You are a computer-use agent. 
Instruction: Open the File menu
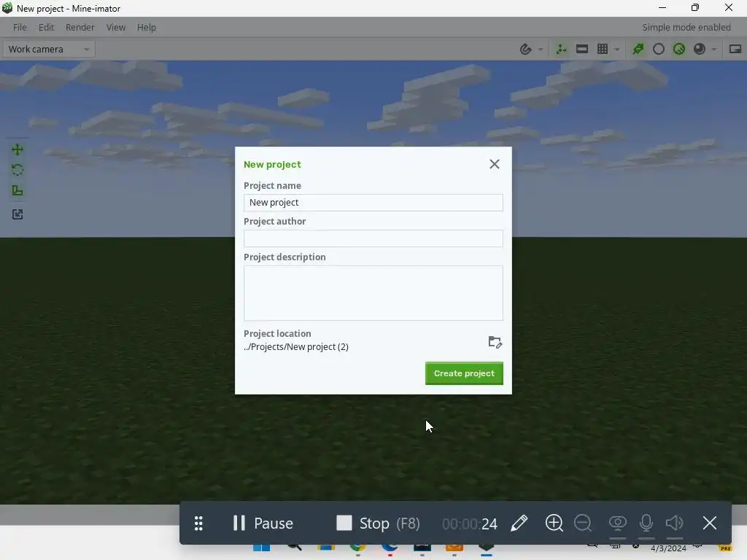[20, 28]
